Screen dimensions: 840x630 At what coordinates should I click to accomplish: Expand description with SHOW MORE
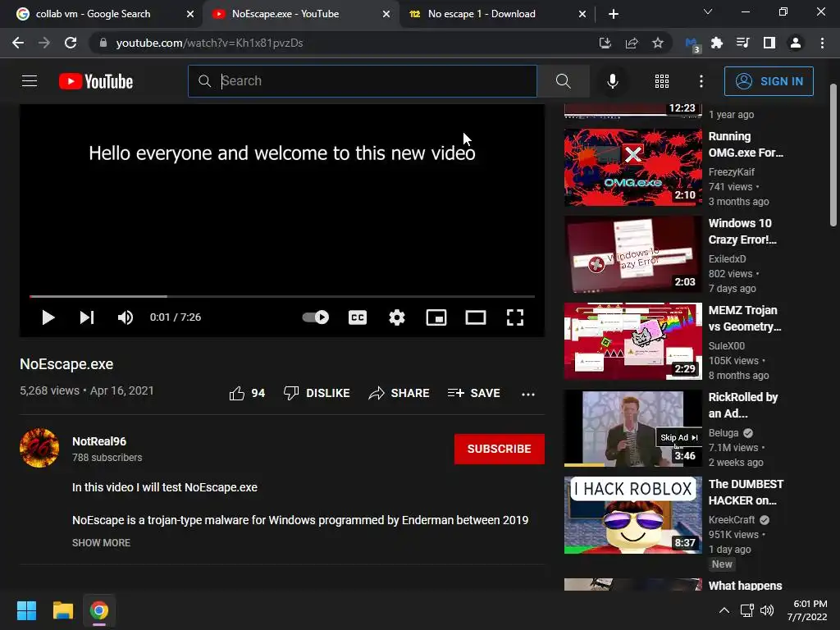(101, 543)
